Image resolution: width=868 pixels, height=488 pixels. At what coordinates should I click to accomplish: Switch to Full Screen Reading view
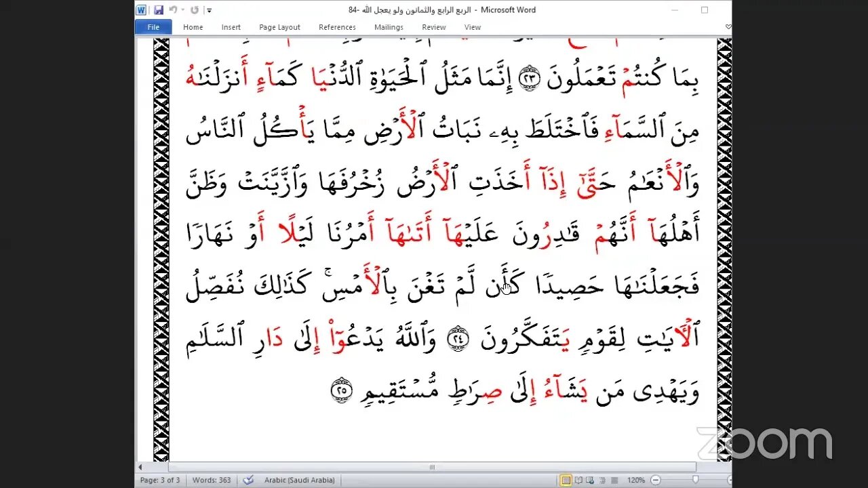tap(578, 480)
